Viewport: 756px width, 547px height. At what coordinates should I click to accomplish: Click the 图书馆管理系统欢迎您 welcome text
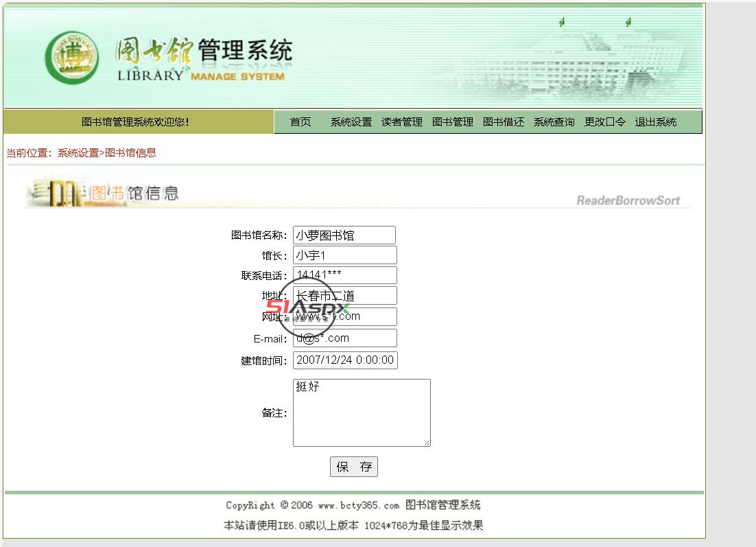tap(135, 122)
